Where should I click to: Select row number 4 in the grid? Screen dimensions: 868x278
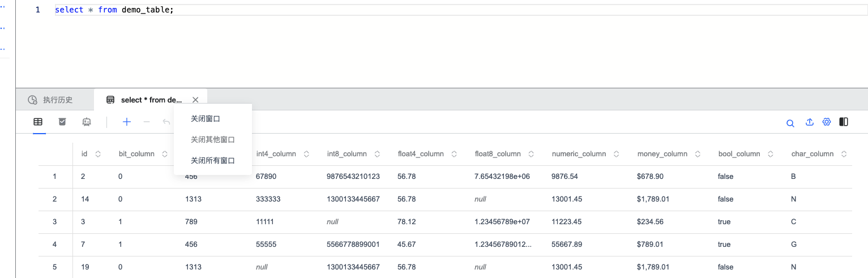pos(54,245)
